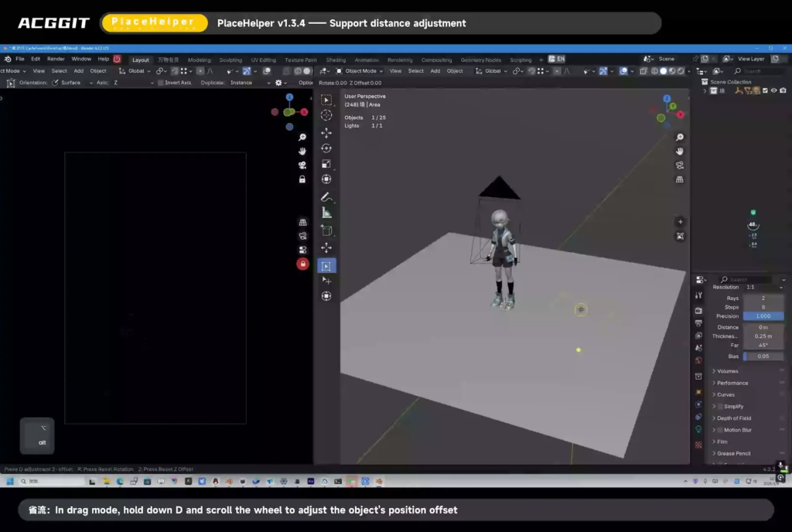Toggle camera view icon in right viewport
The height and width of the screenshot is (532, 792).
pos(680,165)
